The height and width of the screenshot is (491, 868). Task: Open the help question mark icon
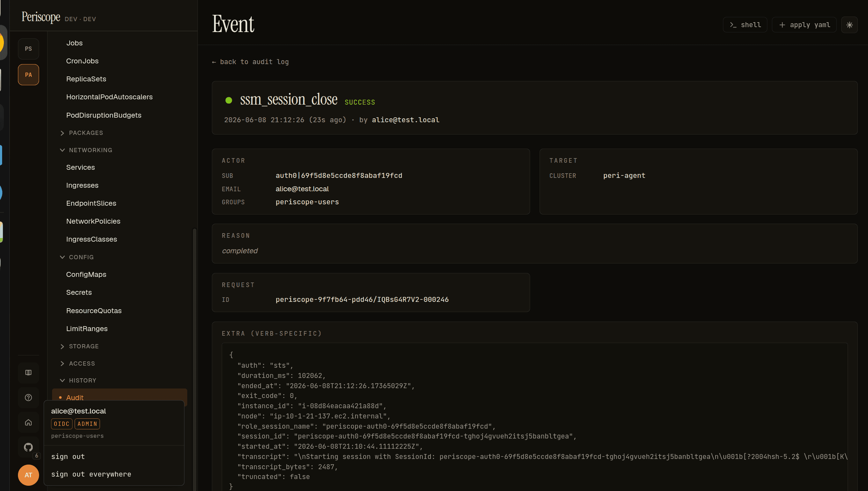[29, 398]
